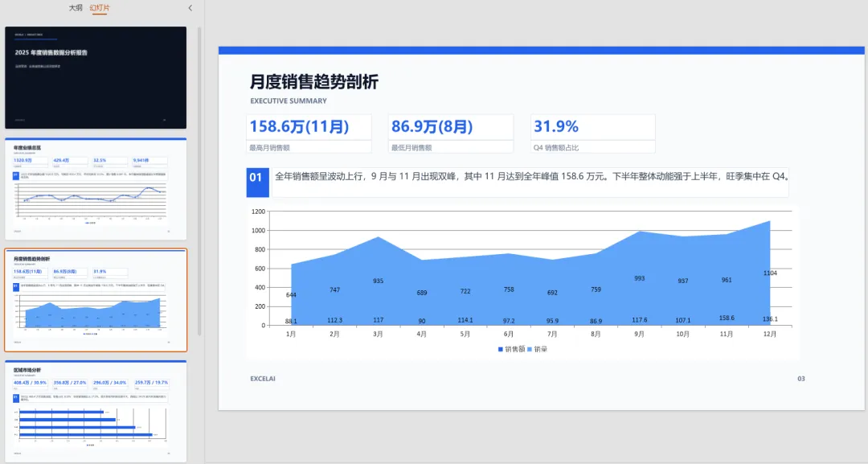
Task: Click the 158.6 data label for 11月
Action: click(x=727, y=318)
